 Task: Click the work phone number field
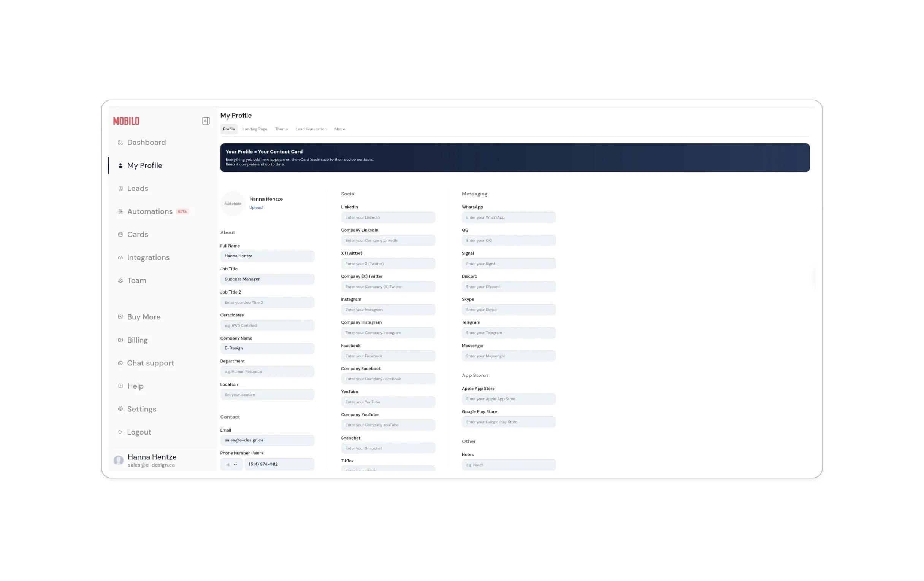(x=279, y=464)
